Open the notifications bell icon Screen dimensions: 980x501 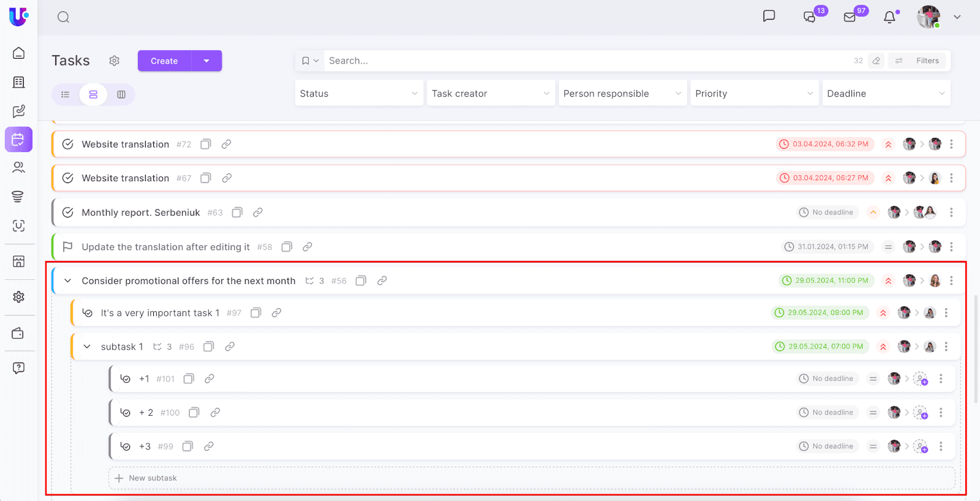pyautogui.click(x=890, y=17)
